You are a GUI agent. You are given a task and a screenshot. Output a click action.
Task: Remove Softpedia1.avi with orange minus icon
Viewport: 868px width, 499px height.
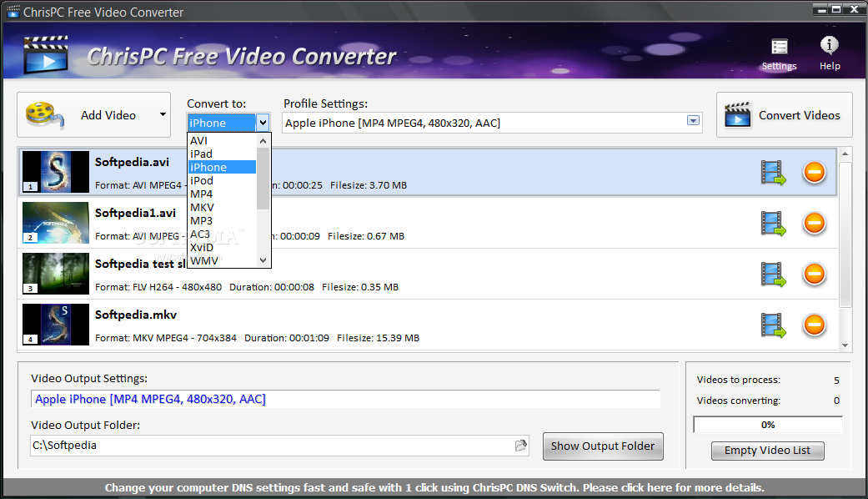815,223
